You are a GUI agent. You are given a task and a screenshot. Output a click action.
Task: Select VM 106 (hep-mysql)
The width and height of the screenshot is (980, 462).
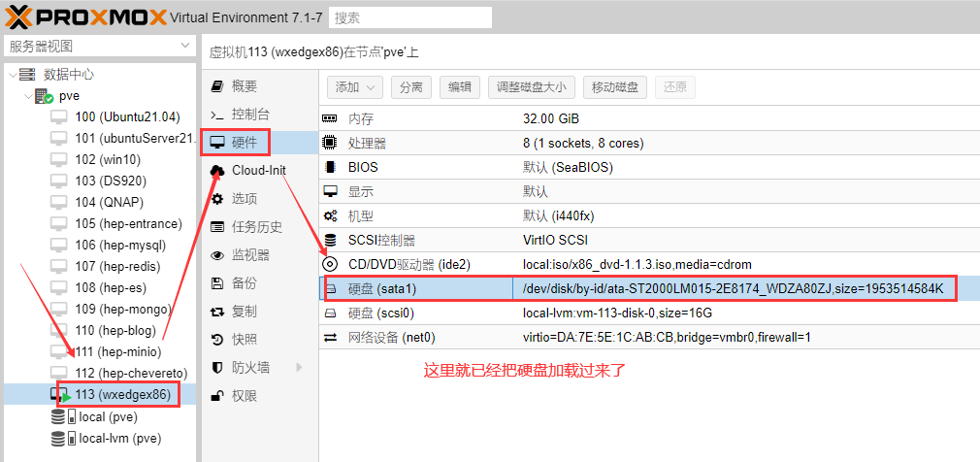click(x=120, y=245)
